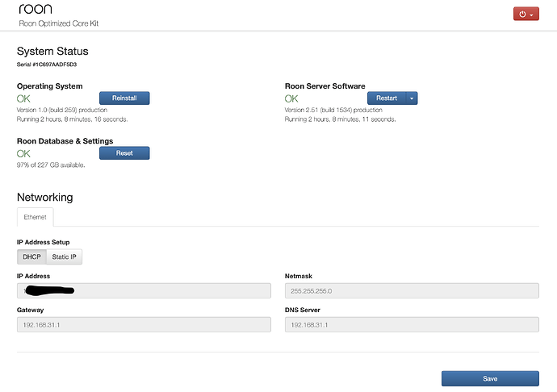This screenshot has width=557, height=392.
Task: Click the Roon Optimized Core Kit title
Action: (58, 23)
